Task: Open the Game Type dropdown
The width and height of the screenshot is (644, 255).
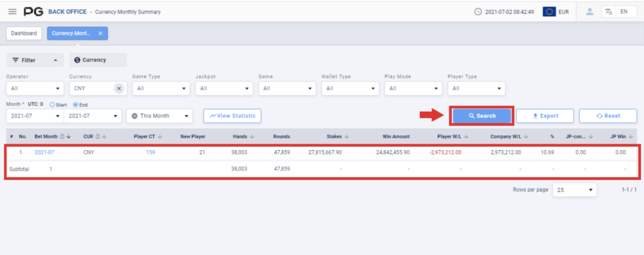Action: click(x=161, y=88)
